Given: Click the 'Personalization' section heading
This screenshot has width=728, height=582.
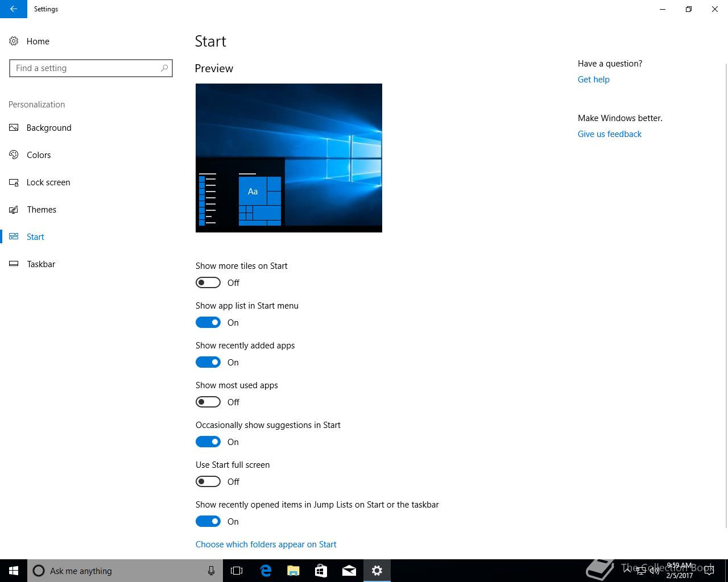Looking at the screenshot, I should point(36,105).
